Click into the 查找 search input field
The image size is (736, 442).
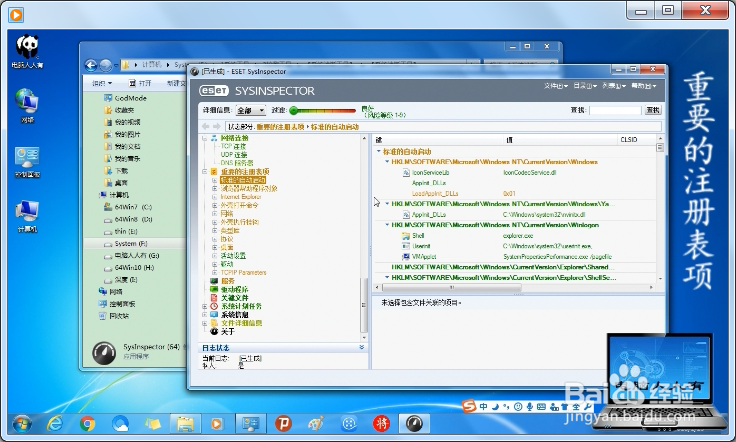[615, 110]
